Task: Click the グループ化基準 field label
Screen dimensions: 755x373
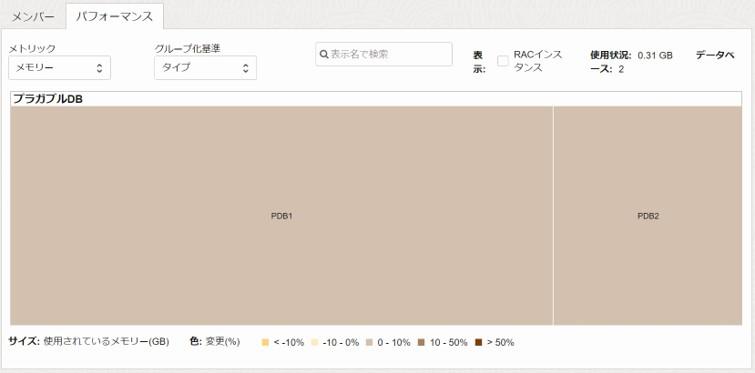Action: tap(187, 48)
